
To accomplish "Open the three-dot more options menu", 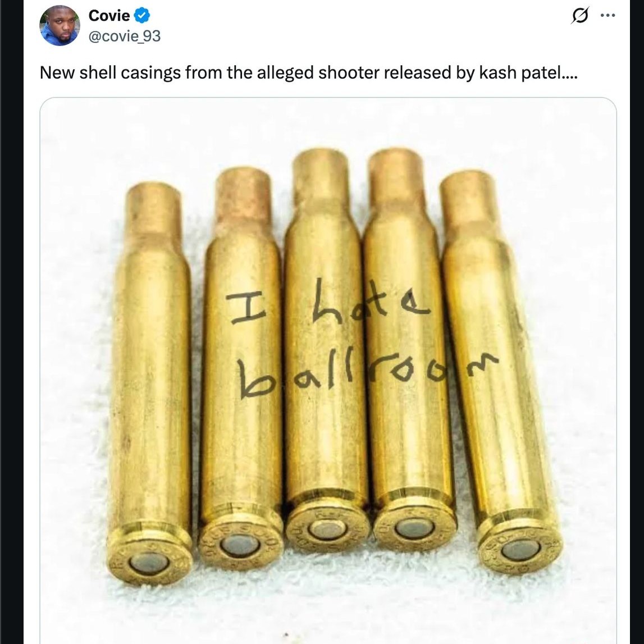I will [x=608, y=16].
